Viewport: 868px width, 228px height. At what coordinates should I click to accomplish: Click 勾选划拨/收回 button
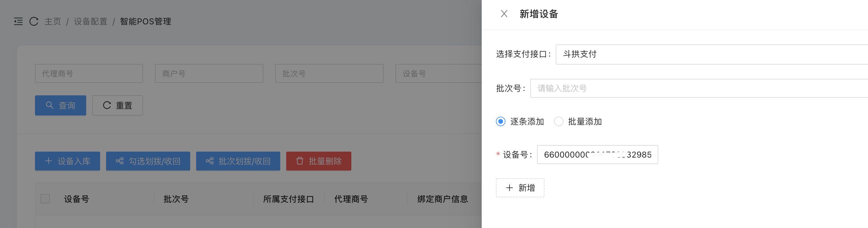click(x=148, y=161)
